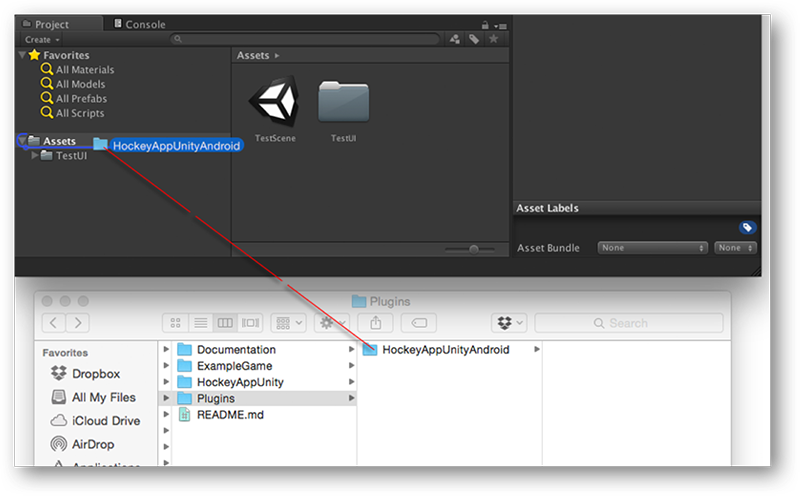Switch Finder to cover flow view
This screenshot has height=496, width=800.
250,323
